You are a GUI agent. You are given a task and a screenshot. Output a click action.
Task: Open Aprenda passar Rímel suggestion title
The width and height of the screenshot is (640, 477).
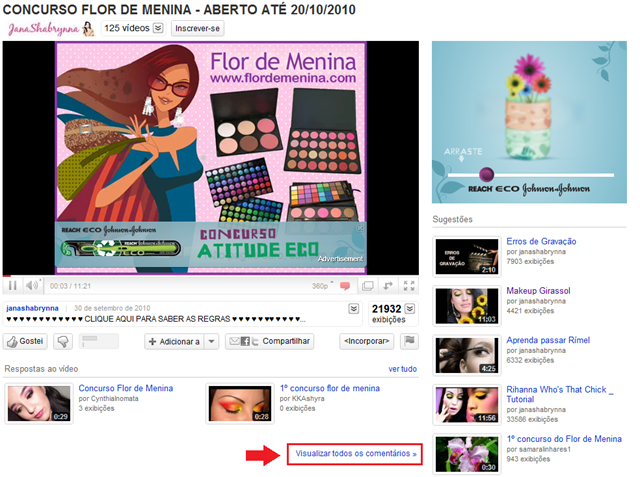548,340
